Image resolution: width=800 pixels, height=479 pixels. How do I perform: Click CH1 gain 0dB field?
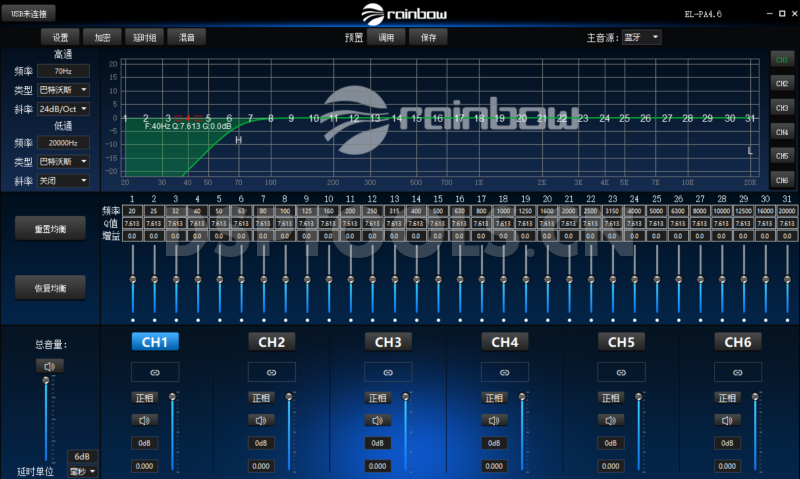point(144,443)
